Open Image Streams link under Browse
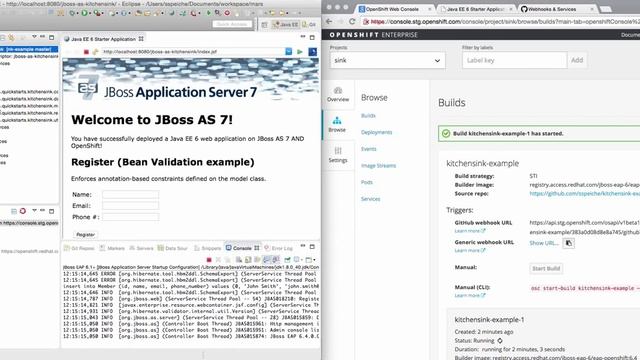The width and height of the screenshot is (640, 360). coord(378,166)
